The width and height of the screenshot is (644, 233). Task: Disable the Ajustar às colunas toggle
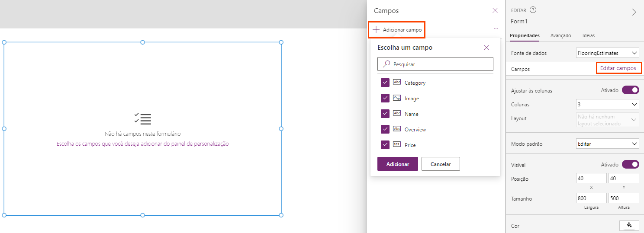click(x=630, y=90)
